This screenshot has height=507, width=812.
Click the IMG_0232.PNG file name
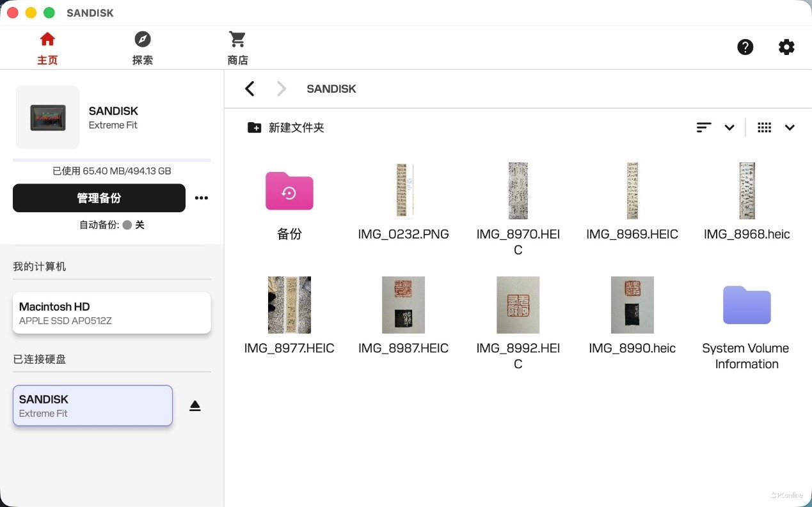tap(404, 234)
